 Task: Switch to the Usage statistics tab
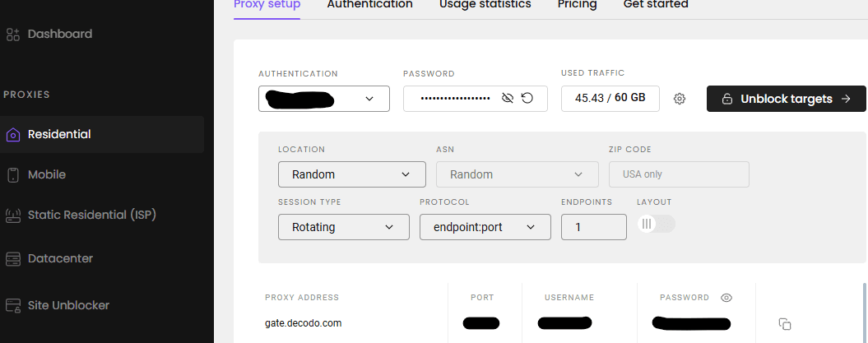tap(485, 5)
